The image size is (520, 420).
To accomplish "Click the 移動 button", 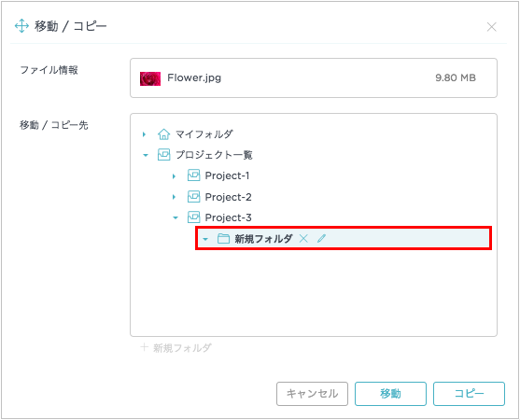I will [390, 394].
